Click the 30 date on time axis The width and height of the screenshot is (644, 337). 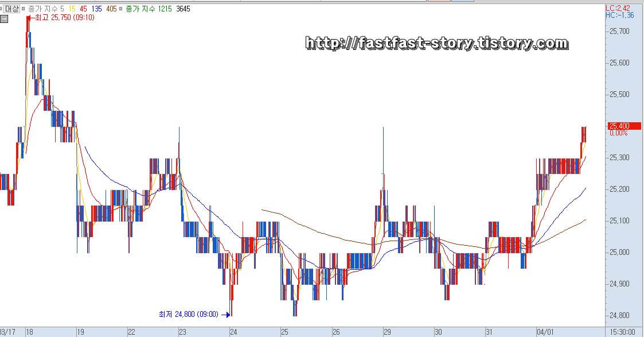438,332
